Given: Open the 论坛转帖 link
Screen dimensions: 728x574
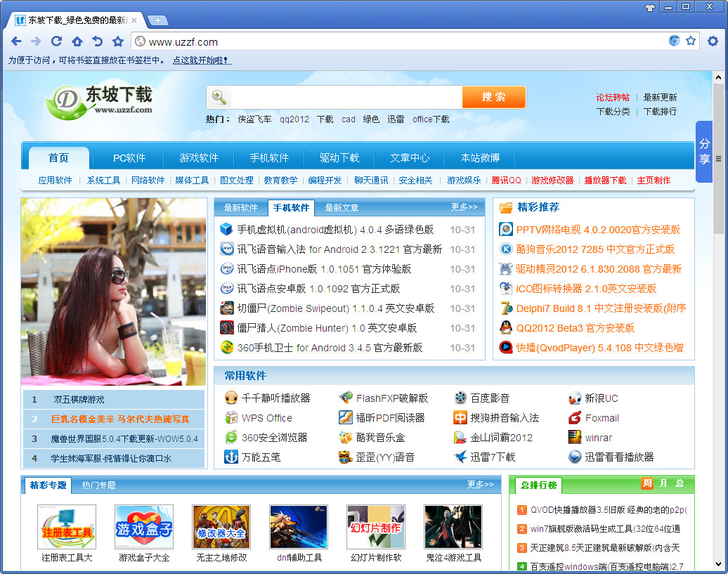Looking at the screenshot, I should (x=613, y=97).
